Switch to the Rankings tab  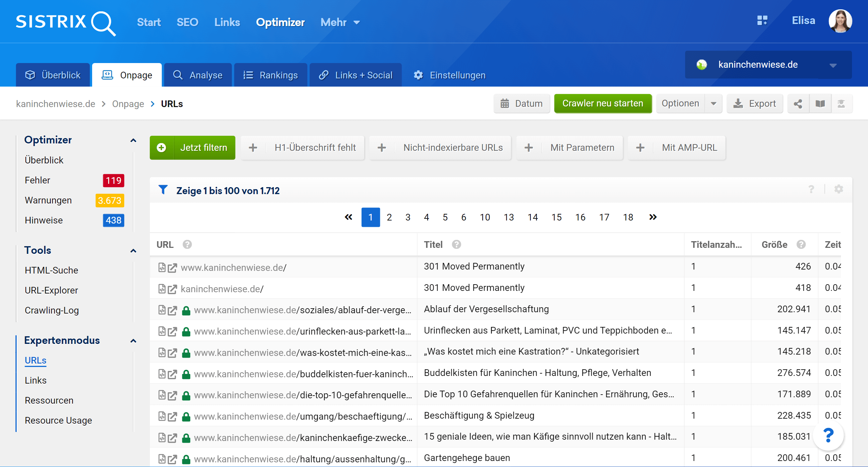270,75
